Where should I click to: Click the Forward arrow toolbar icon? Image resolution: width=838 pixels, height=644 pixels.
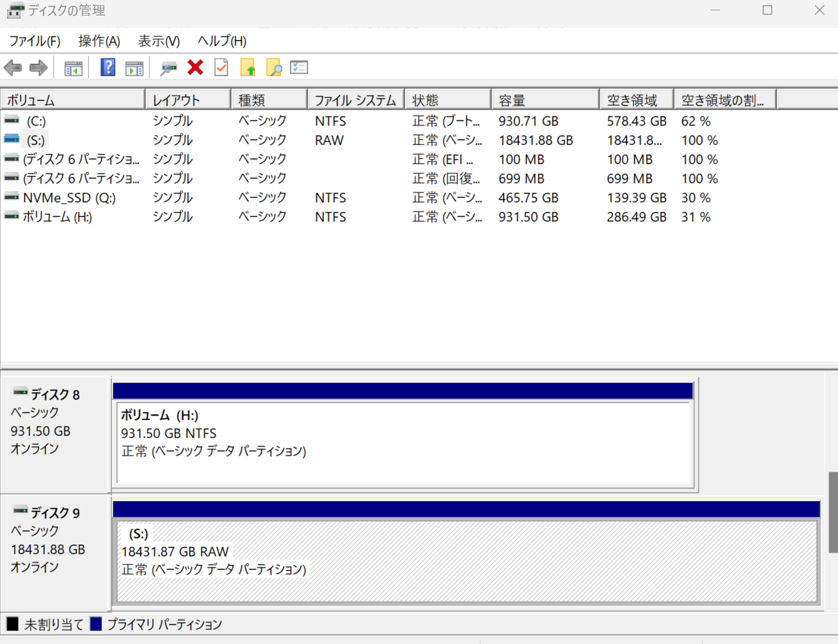(39, 68)
